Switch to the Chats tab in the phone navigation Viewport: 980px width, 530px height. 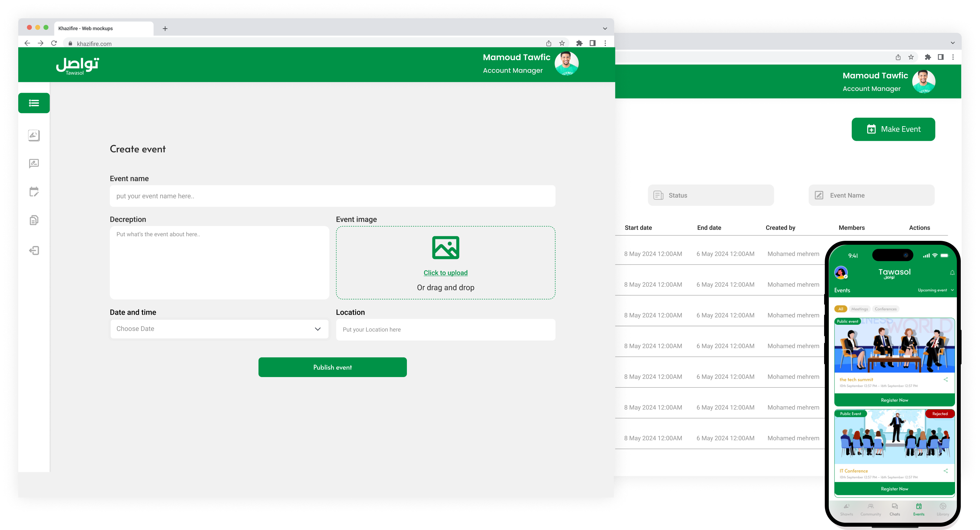point(895,509)
